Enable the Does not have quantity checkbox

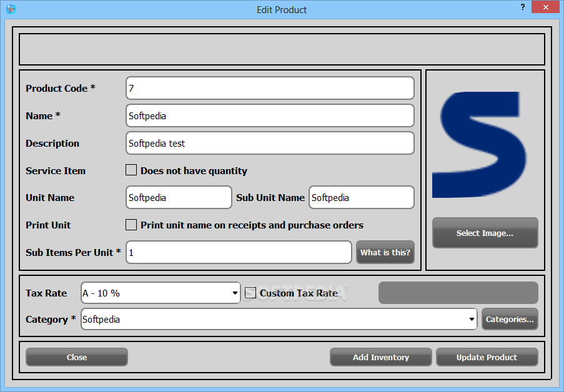point(131,170)
